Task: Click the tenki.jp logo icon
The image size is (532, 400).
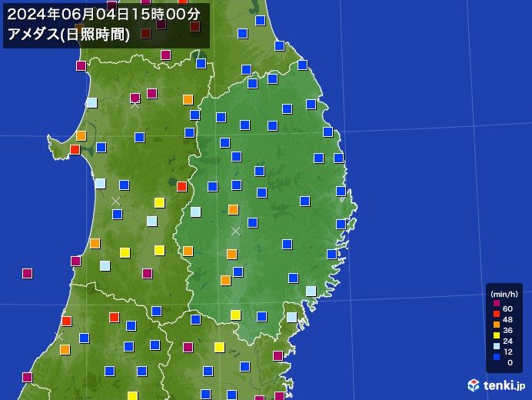Action: [x=474, y=385]
